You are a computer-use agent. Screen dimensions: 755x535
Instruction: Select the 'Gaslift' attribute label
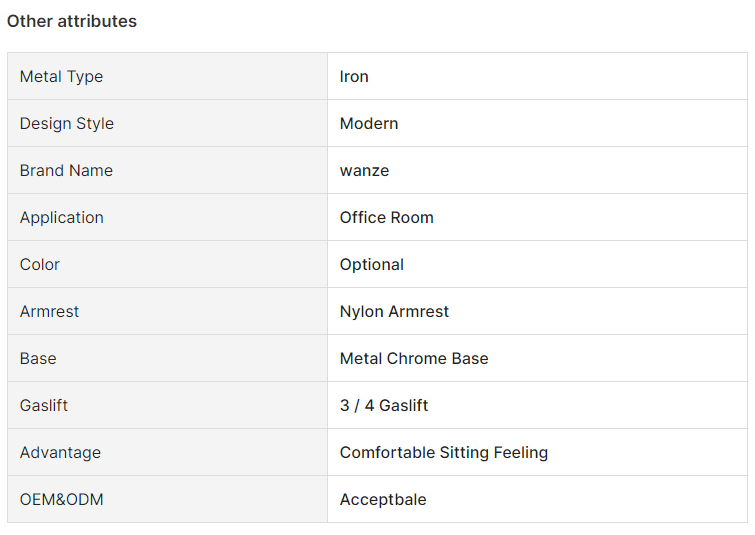pos(44,405)
